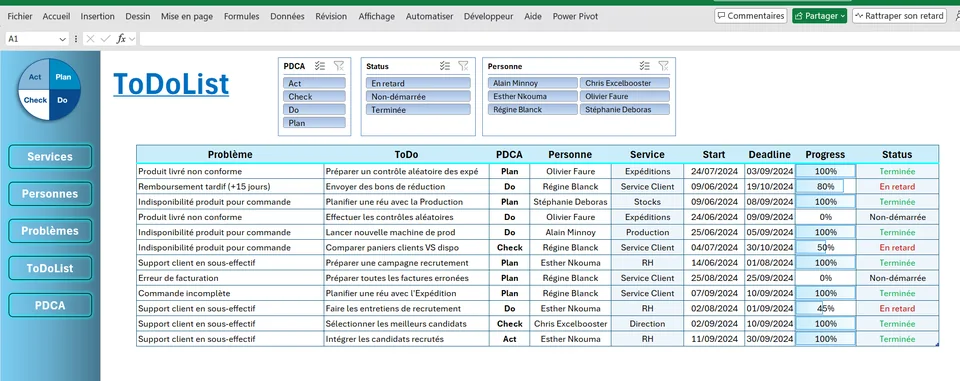Expand the fx function dropdown chevron
Viewport: 960px width, 381px height.
[132, 39]
